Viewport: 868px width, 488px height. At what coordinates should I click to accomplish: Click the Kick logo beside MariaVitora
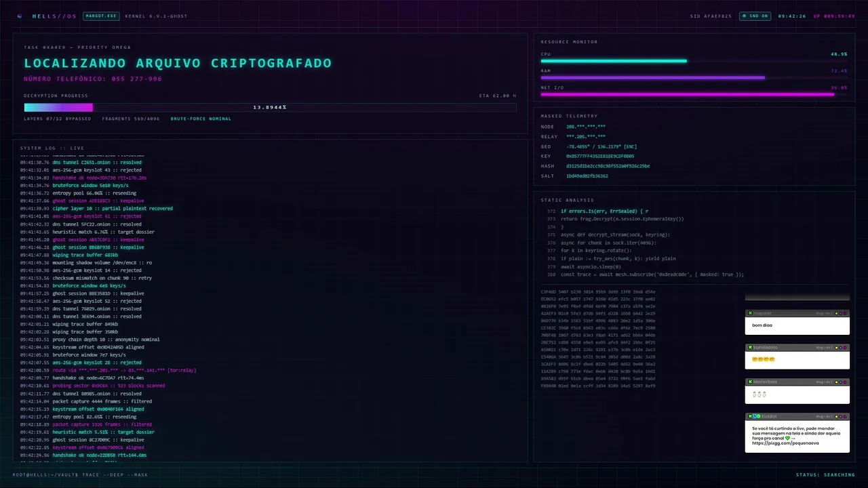tap(750, 382)
